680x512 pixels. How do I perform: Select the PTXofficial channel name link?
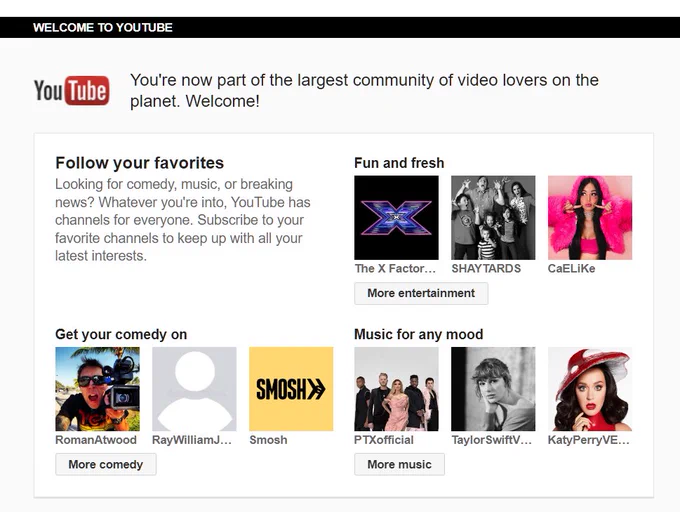pyautogui.click(x=384, y=440)
